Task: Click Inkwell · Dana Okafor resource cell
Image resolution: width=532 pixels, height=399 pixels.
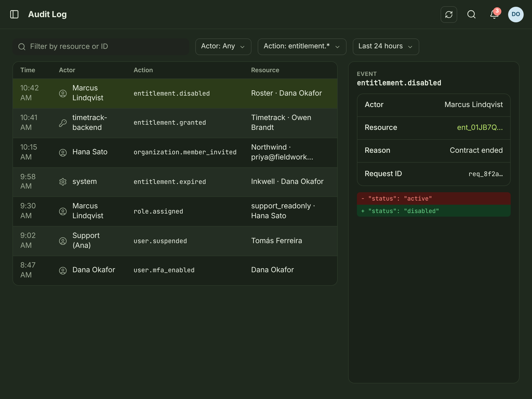Action: pos(287,182)
